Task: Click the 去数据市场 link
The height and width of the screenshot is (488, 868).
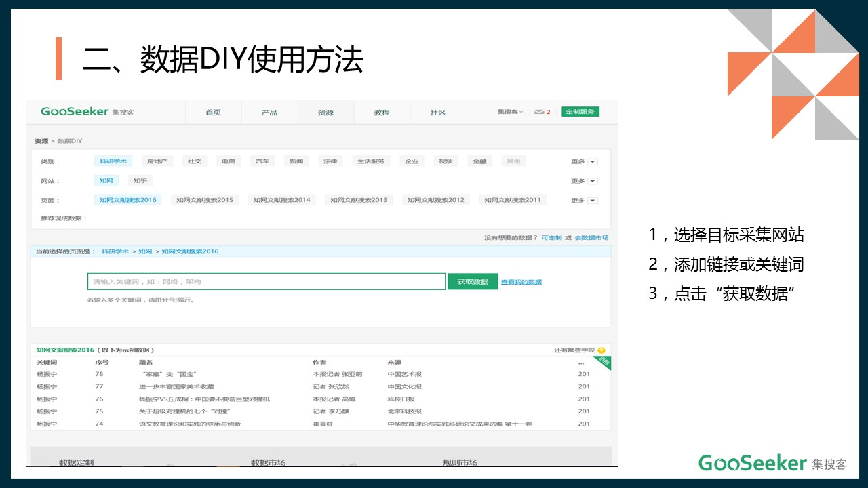Action: pos(592,238)
